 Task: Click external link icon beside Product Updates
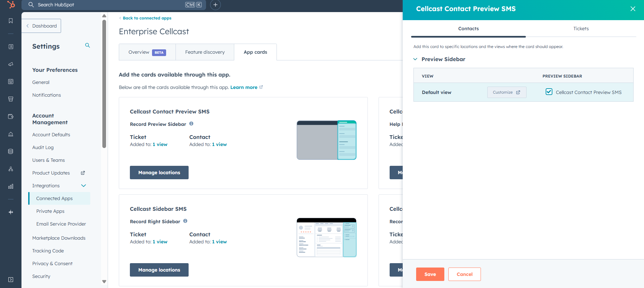83,173
